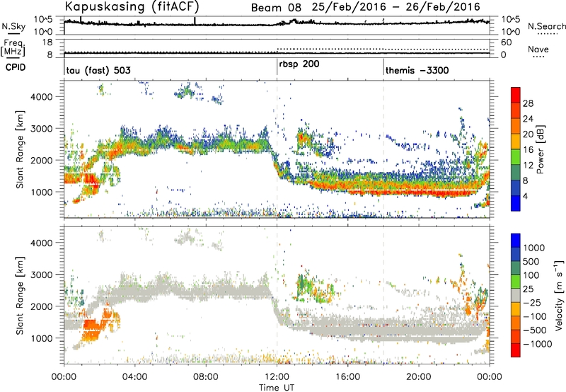Click the '16:00' time axis tick label
This screenshot has width=566, height=392.
tap(348, 377)
